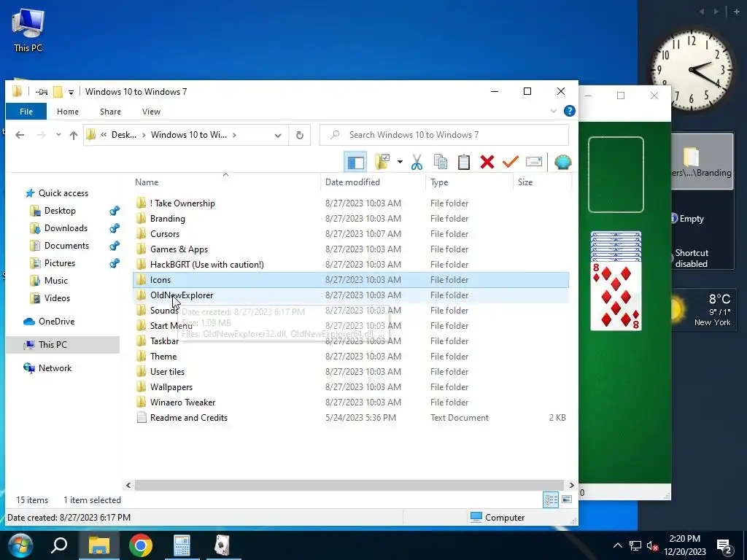Screen dimensions: 747x560
Task: Toggle the preview pane toolbar icon
Action: (x=355, y=162)
